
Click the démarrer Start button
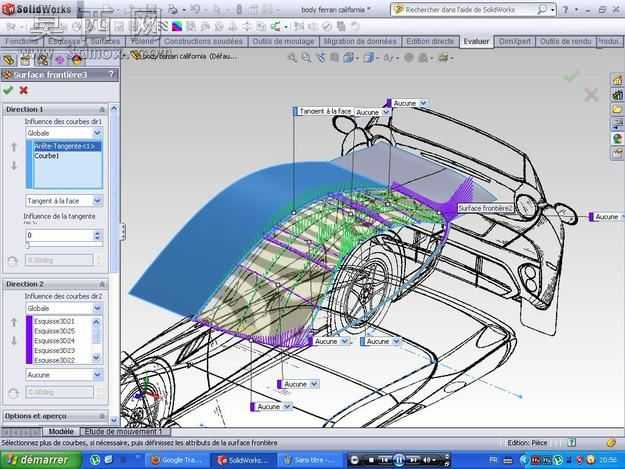pos(40,460)
